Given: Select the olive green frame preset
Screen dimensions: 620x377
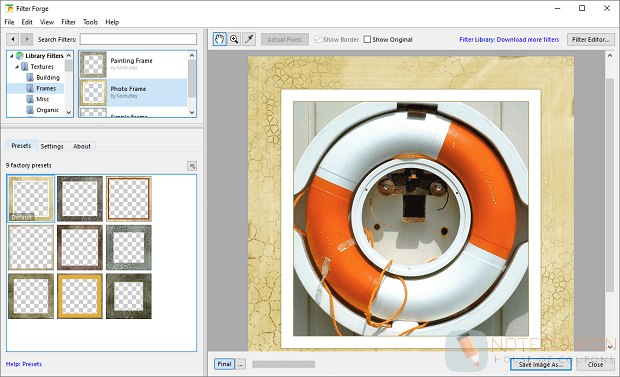Looking at the screenshot, I should [31, 296].
